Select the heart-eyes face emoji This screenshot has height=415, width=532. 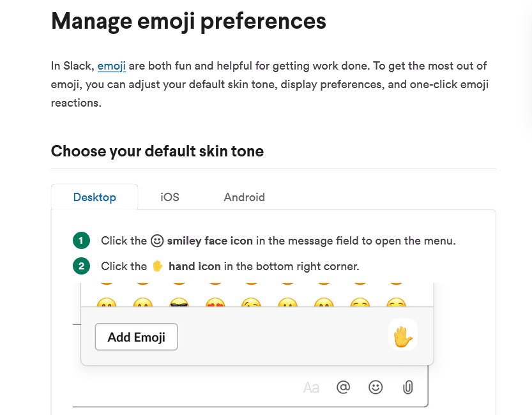[214, 304]
